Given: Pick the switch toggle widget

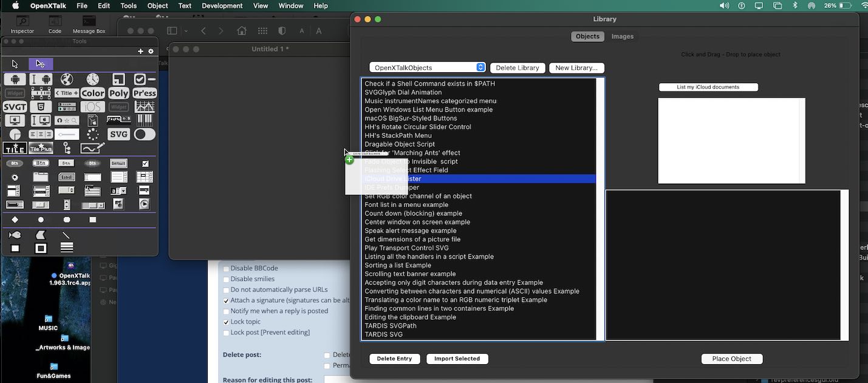Looking at the screenshot, I should [145, 134].
